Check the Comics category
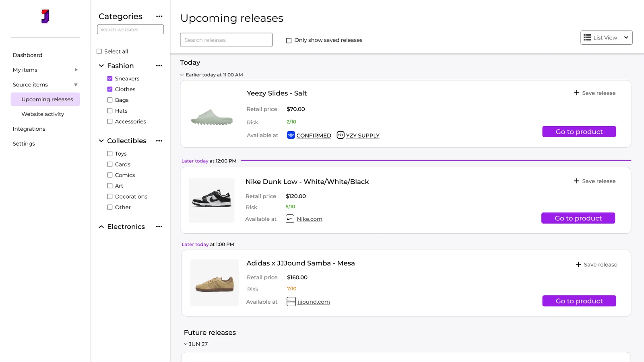Image resolution: width=644 pixels, height=362 pixels. click(110, 175)
